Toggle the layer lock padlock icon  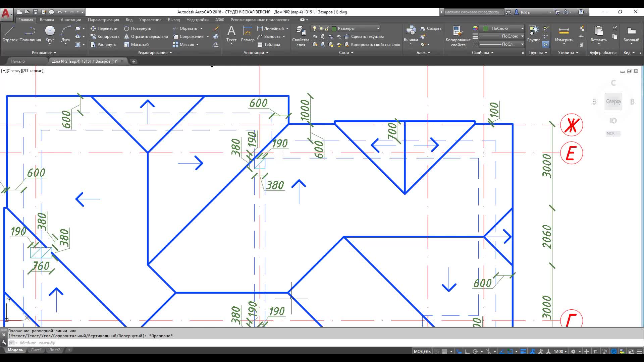pyautogui.click(x=327, y=28)
